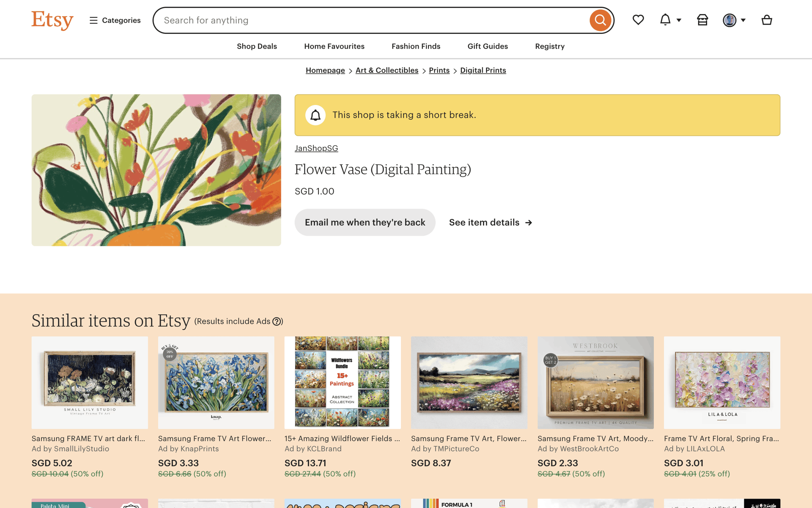812x508 pixels.
Task: Click price 'SGD 5.02'
Action: click(x=52, y=463)
